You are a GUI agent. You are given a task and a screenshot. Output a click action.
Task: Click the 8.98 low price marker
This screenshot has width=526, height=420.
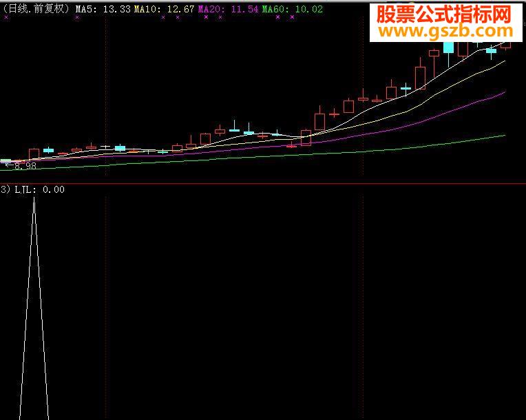[x=25, y=166]
